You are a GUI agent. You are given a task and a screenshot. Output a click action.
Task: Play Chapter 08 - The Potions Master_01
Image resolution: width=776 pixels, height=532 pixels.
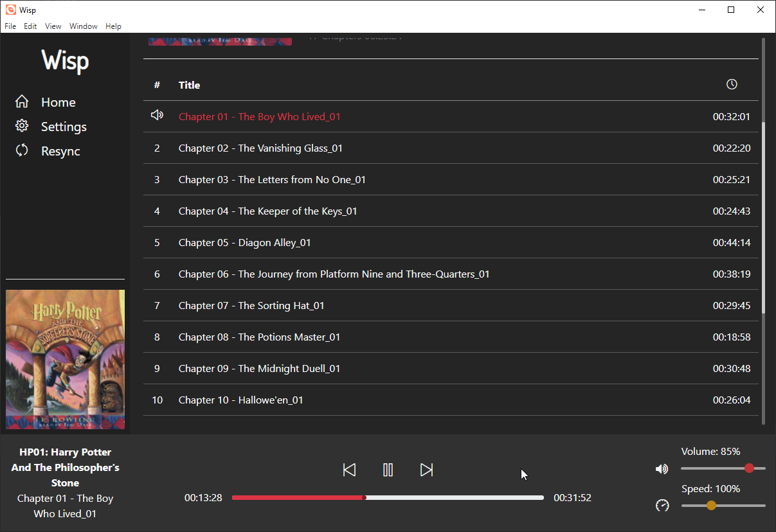451,337
